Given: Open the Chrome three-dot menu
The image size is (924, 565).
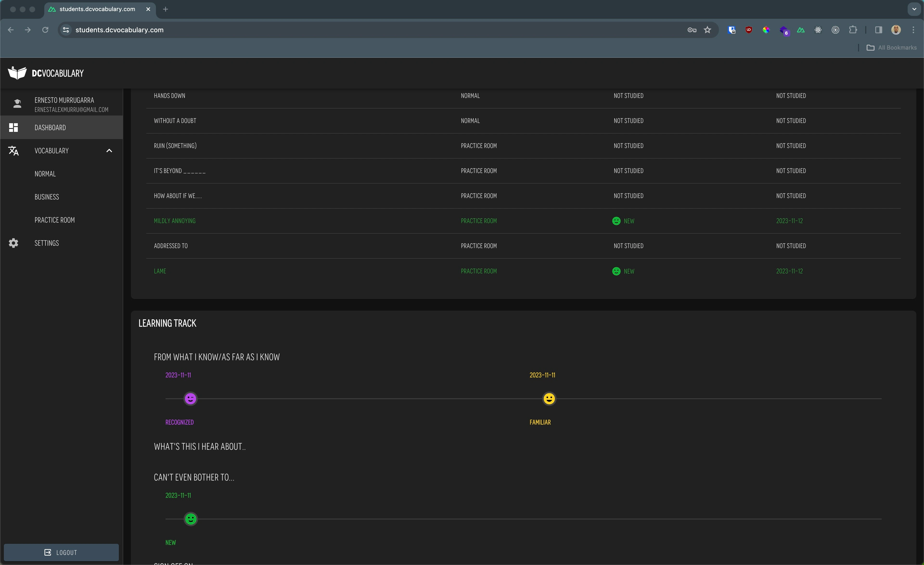Looking at the screenshot, I should [913, 30].
